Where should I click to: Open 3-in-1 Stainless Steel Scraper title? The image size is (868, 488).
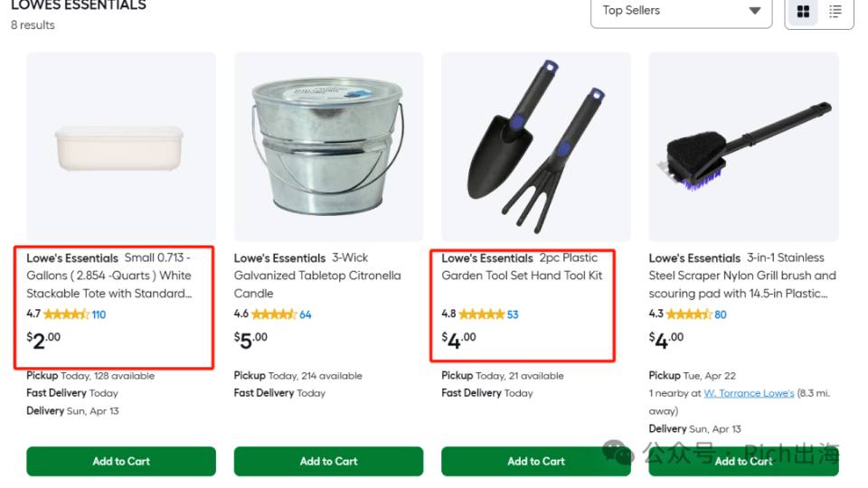(742, 276)
